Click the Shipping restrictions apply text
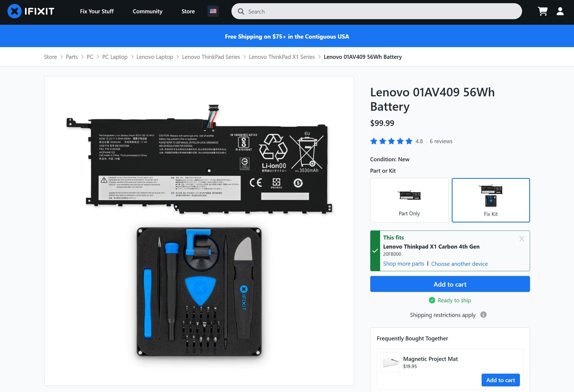The image size is (574, 392). point(442,315)
